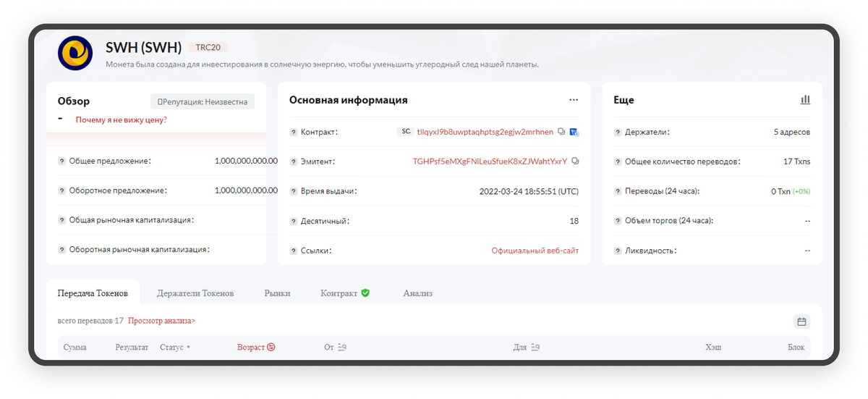Expand the Статус filter dropdown
Image resolution: width=868 pixels, height=399 pixels.
click(189, 348)
